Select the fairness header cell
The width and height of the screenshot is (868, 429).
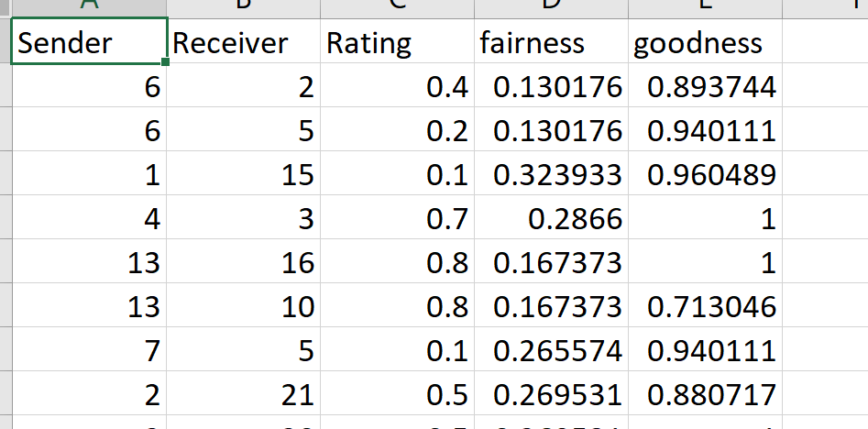point(551,41)
